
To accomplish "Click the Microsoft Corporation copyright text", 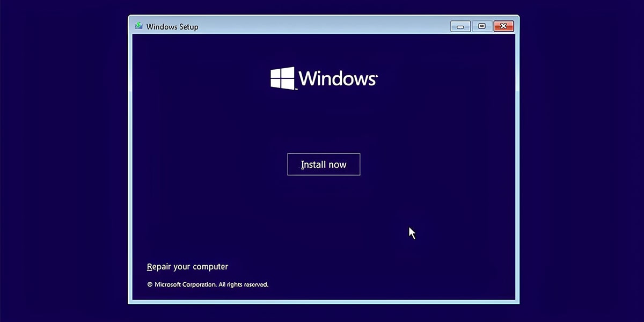I will (208, 284).
